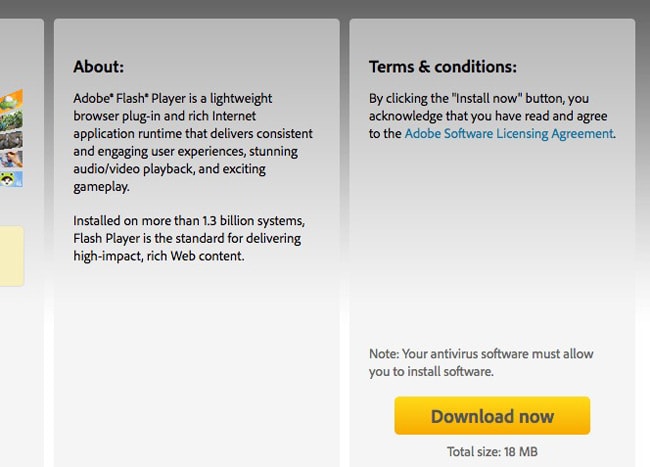Click the empty area of the About panel
650x467 pixels.
pos(197,365)
